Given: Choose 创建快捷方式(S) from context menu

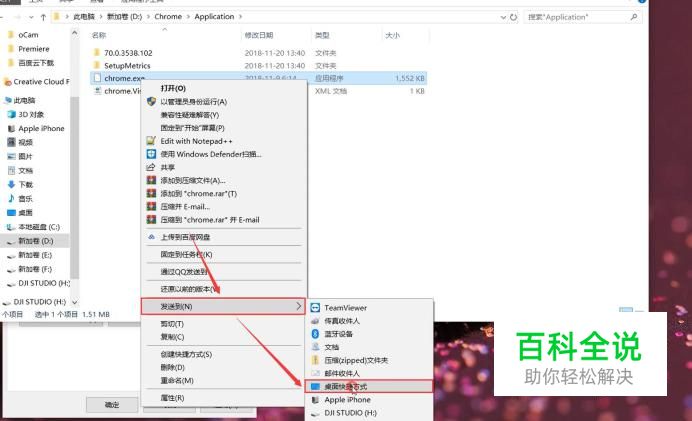Looking at the screenshot, I should coord(186,354).
